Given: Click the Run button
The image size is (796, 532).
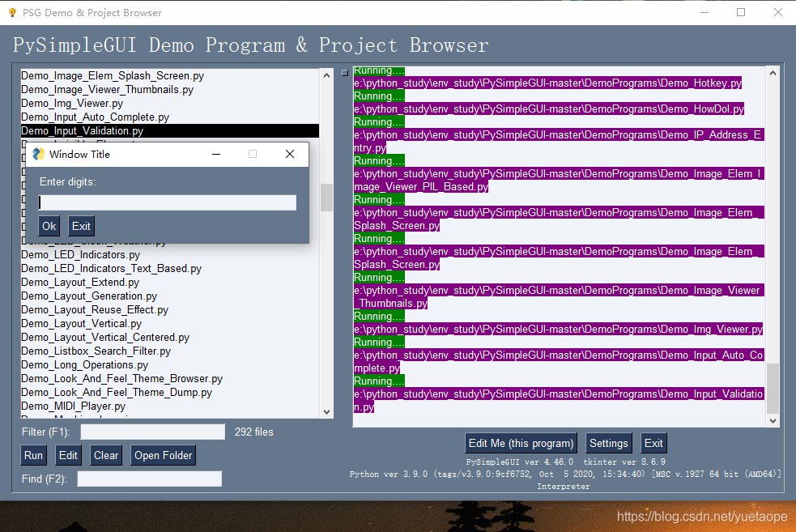Looking at the screenshot, I should (x=33, y=455).
